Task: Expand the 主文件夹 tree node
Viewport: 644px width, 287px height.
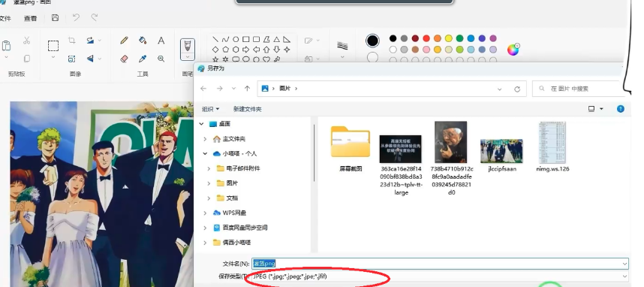Action: click(205, 139)
